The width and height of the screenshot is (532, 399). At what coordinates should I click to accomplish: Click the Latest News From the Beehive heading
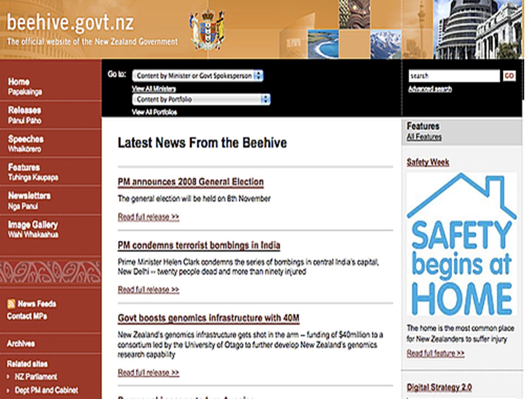click(x=202, y=143)
